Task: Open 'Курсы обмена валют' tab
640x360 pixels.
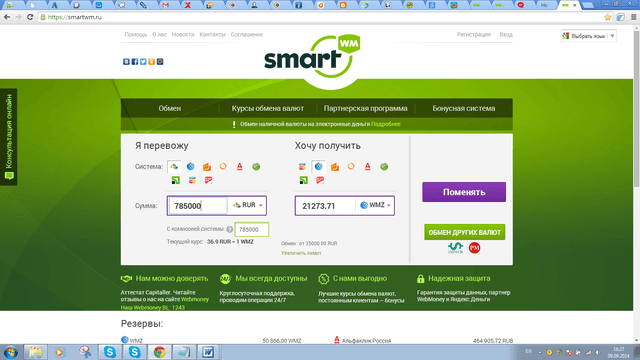Action: pos(268,108)
